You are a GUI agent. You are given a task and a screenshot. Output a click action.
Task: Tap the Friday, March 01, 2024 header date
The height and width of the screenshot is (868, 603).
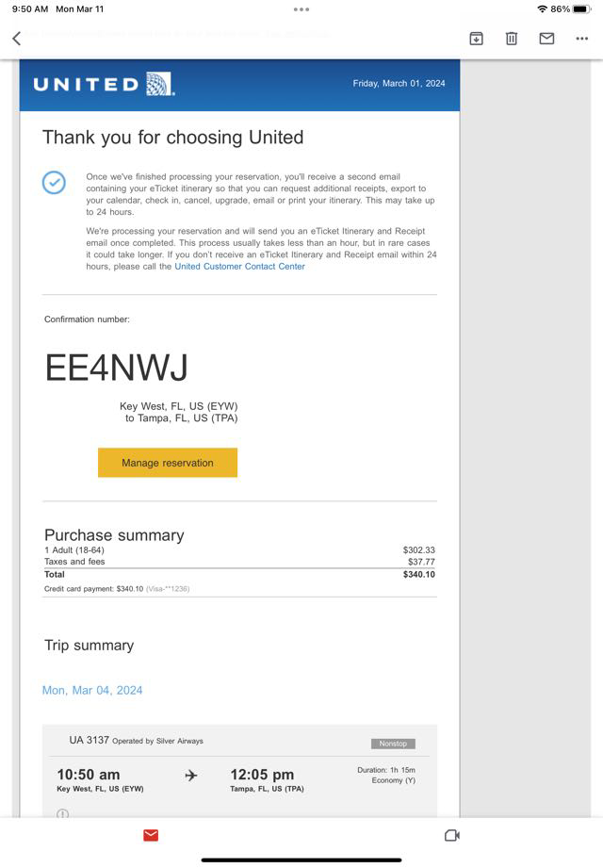[x=399, y=84]
